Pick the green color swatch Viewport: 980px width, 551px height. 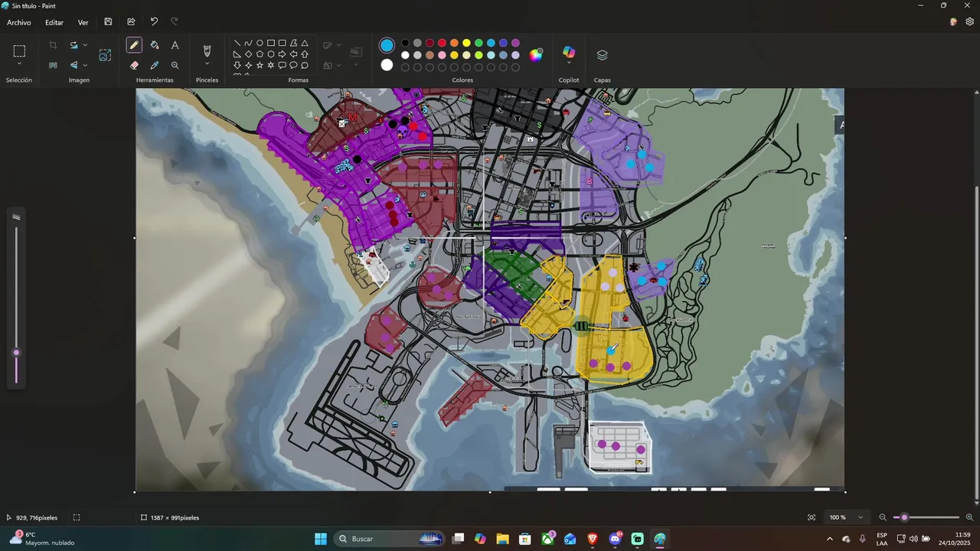tap(479, 43)
